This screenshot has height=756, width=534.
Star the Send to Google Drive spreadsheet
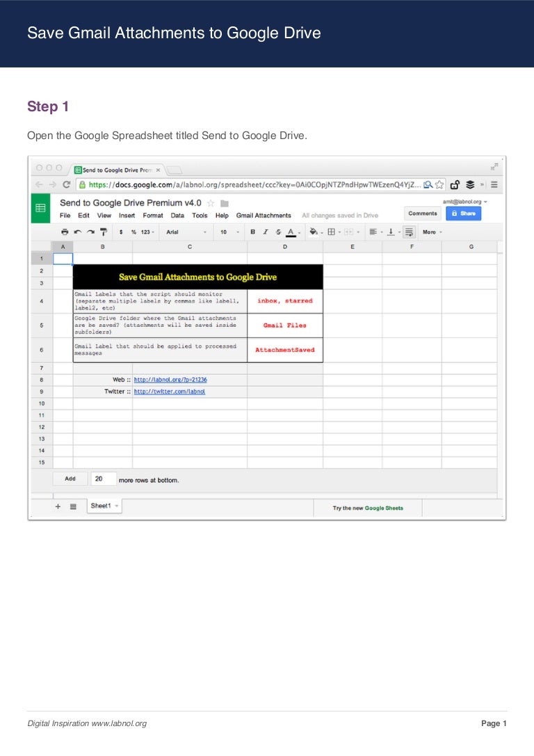click(211, 203)
